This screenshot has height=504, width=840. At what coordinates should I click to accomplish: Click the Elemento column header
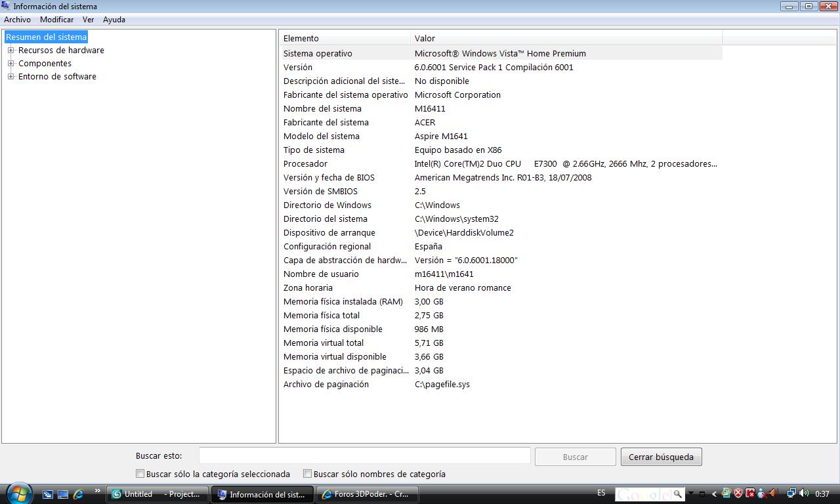click(x=345, y=38)
